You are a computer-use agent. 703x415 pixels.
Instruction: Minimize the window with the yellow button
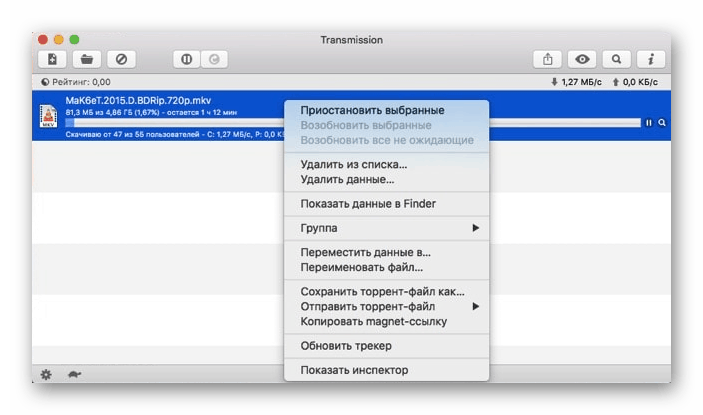tap(59, 40)
